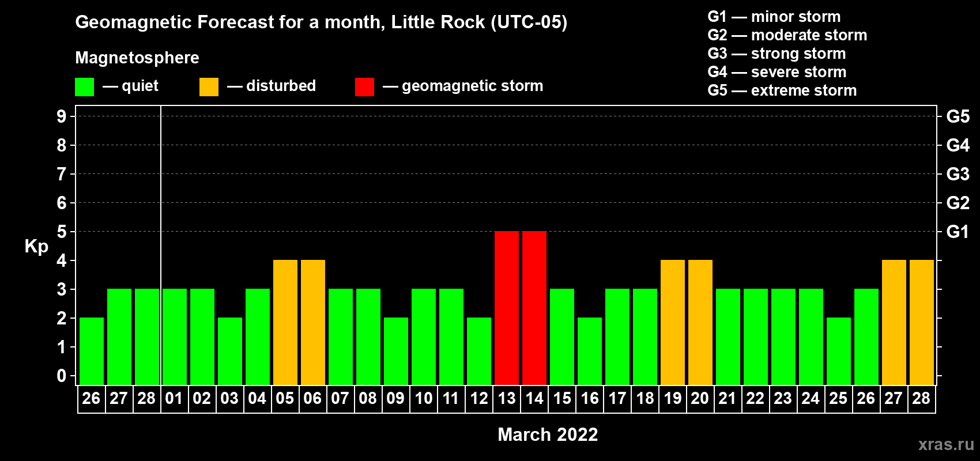Click the 'Magnetosphere' heading

(137, 58)
